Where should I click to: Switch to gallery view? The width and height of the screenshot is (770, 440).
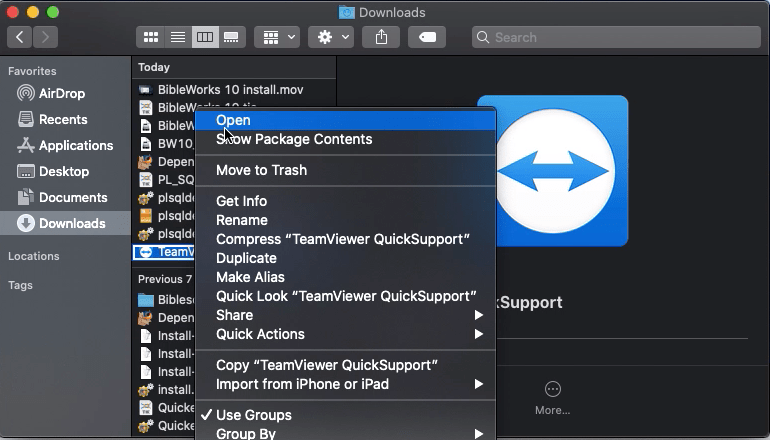coord(232,37)
